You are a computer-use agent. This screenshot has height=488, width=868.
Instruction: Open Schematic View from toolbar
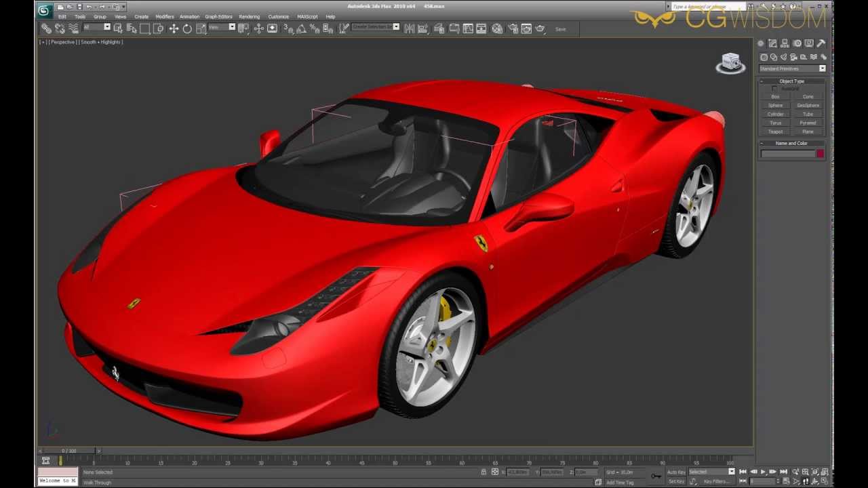(x=481, y=28)
